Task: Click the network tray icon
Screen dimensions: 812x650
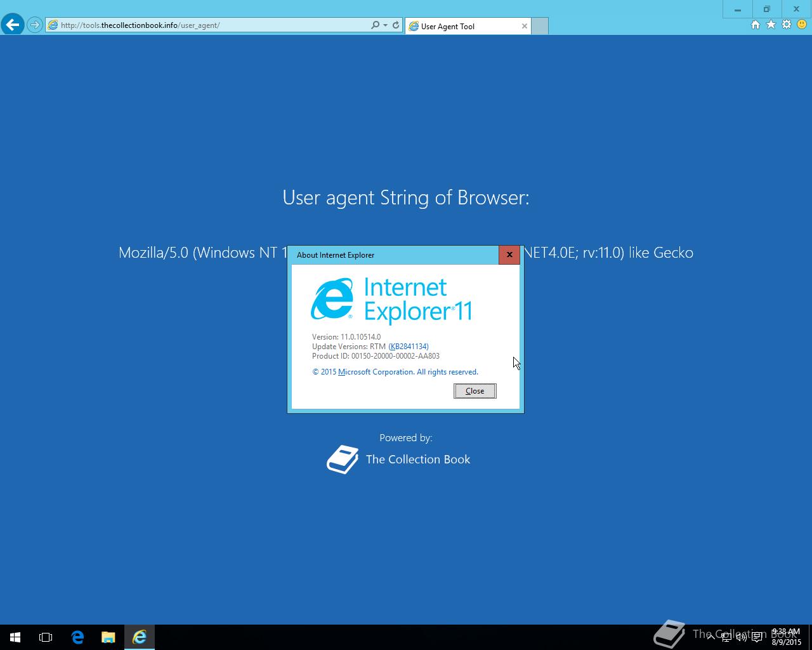Action: pyautogui.click(x=726, y=637)
